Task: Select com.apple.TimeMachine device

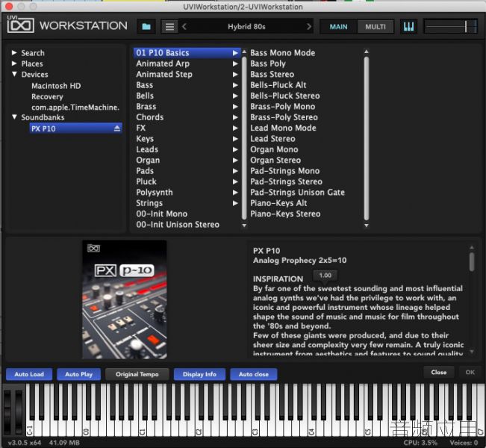Action: click(75, 108)
